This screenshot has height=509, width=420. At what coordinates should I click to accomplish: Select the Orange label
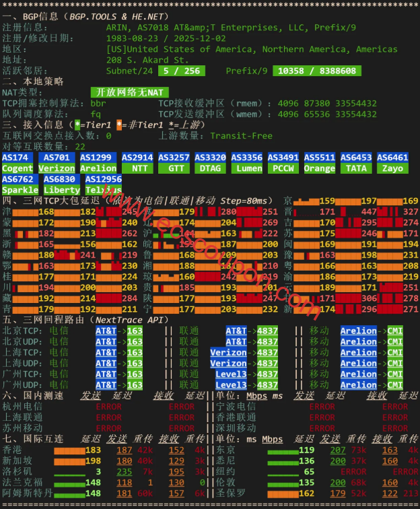(x=320, y=168)
